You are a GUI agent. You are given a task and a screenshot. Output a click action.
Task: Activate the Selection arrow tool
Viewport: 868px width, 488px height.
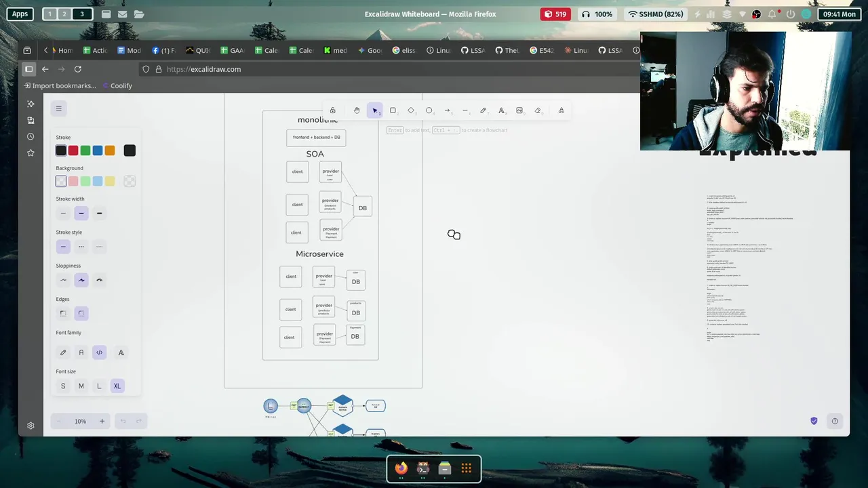375,110
